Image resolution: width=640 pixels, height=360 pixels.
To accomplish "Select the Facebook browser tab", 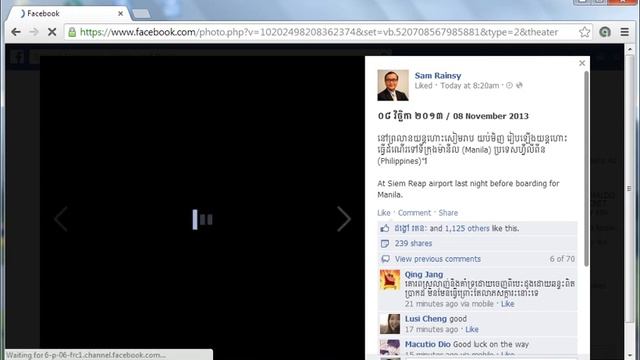I will pos(69,13).
